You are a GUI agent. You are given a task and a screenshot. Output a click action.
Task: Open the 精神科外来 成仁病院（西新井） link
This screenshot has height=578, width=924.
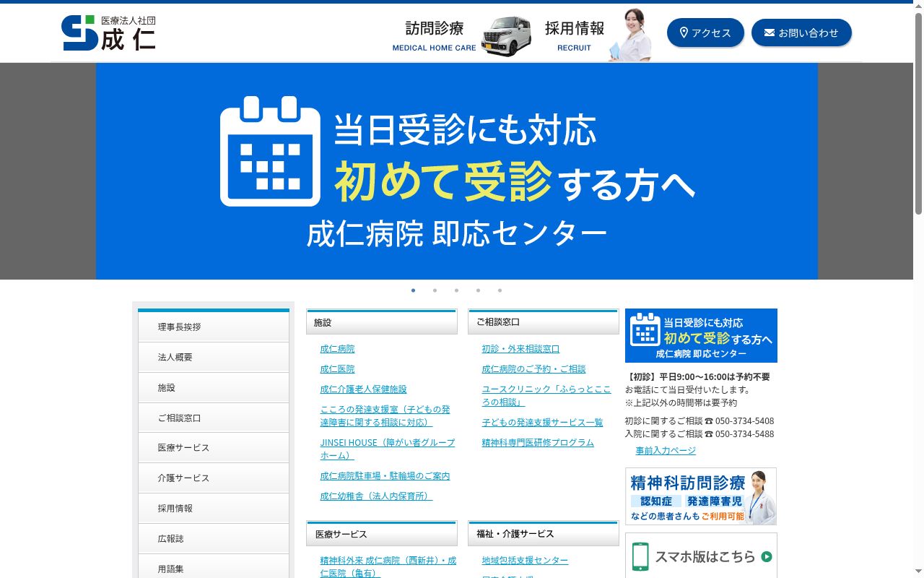pyautogui.click(x=388, y=566)
